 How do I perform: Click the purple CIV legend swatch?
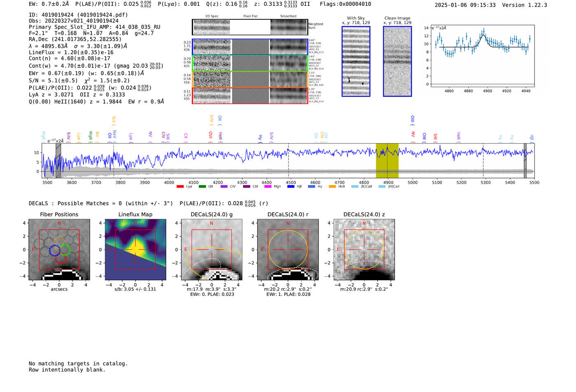(224, 187)
